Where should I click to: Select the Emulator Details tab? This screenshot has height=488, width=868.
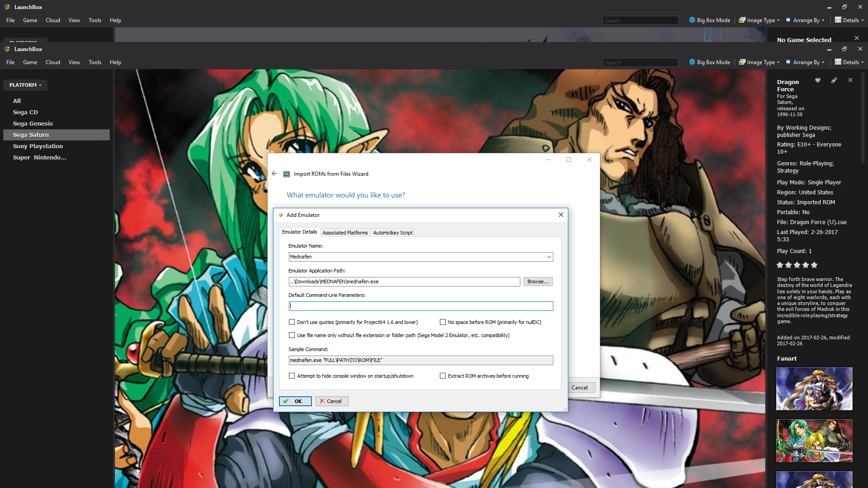300,232
